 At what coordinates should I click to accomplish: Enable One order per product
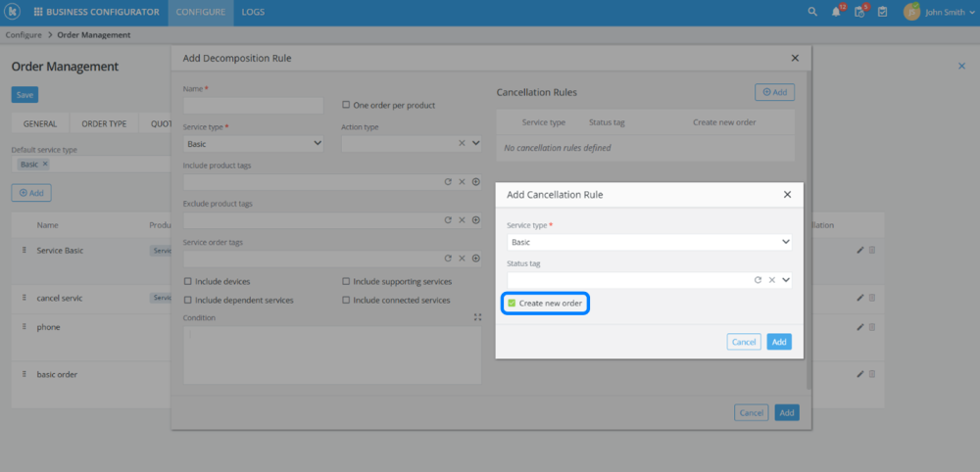coord(346,105)
